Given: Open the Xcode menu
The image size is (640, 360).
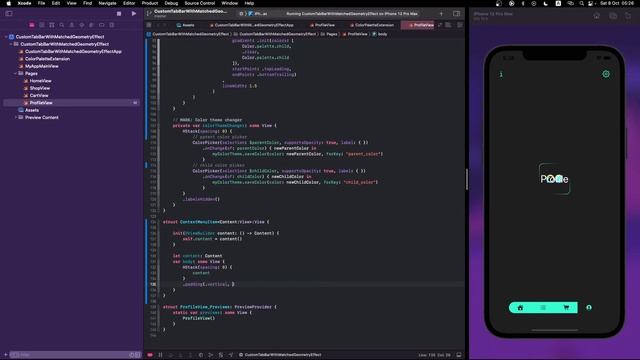Looking at the screenshot, I should click(24, 3).
